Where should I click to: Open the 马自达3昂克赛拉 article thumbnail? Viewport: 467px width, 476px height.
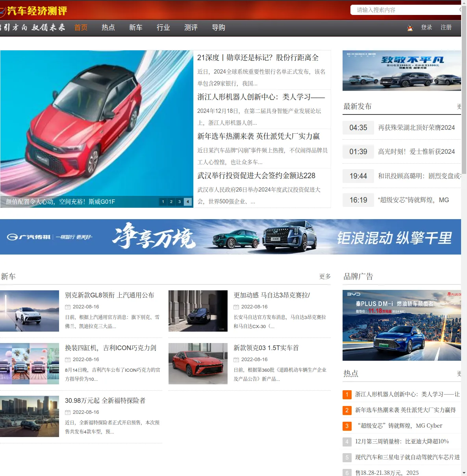(x=198, y=311)
